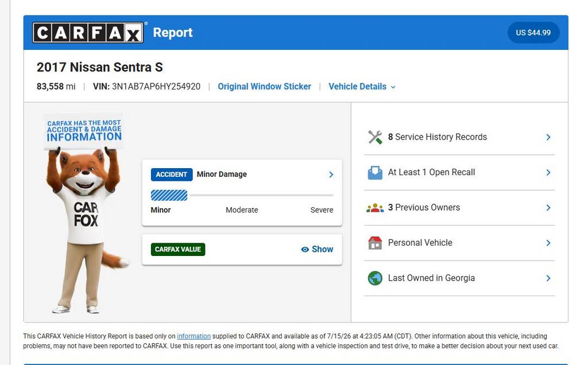Click the green CARFAX VALUE badge
This screenshot has width=588, height=365.
point(178,250)
